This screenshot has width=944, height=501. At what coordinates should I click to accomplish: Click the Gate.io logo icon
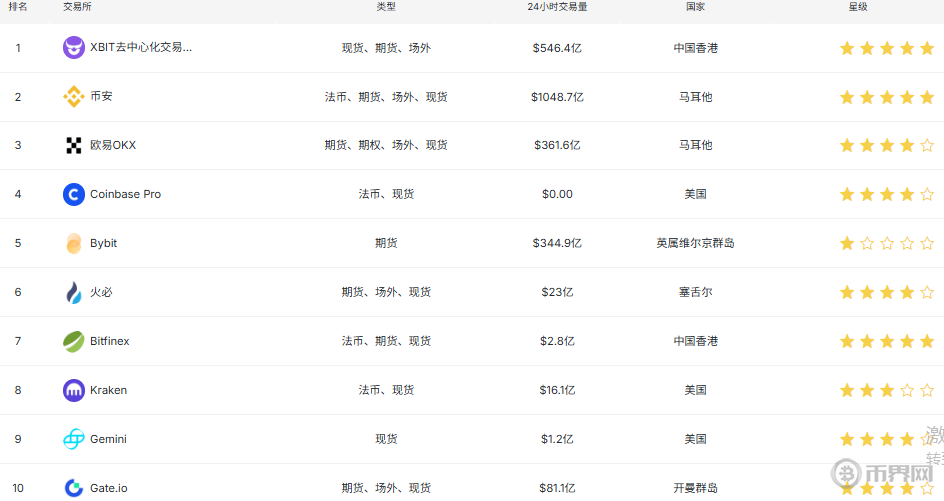pos(74,488)
